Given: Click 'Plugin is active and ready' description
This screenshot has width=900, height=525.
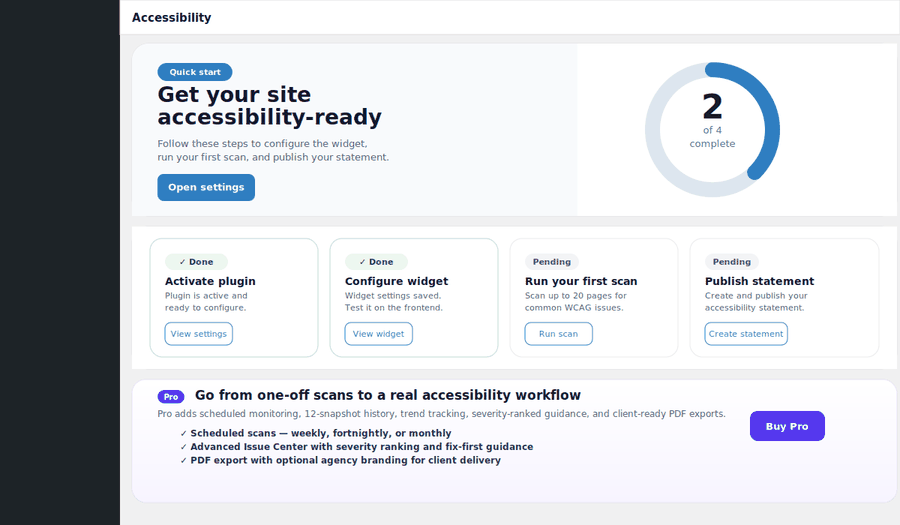Looking at the screenshot, I should tap(206, 302).
